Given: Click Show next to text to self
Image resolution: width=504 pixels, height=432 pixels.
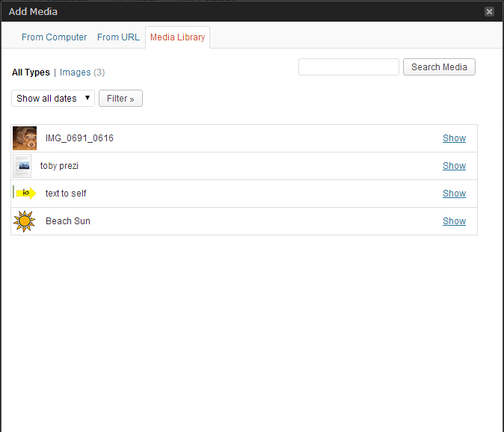Looking at the screenshot, I should click(x=454, y=194).
